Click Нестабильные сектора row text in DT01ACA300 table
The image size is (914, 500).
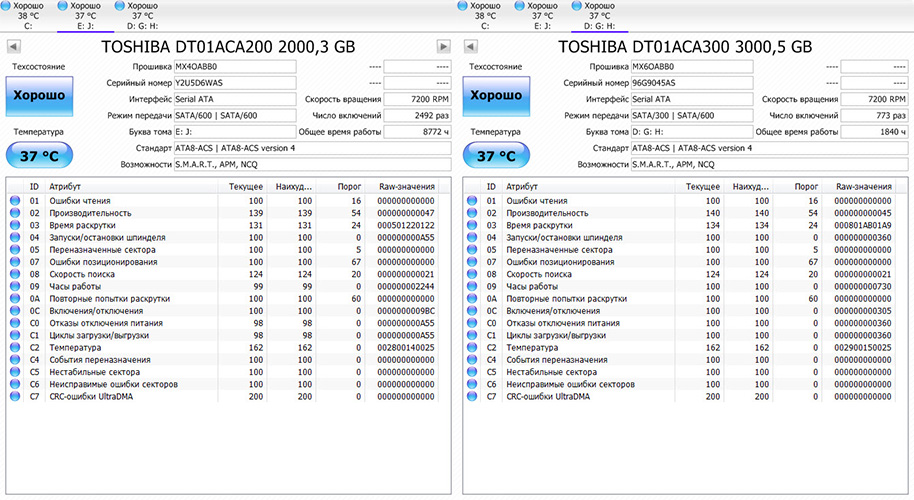click(x=551, y=372)
